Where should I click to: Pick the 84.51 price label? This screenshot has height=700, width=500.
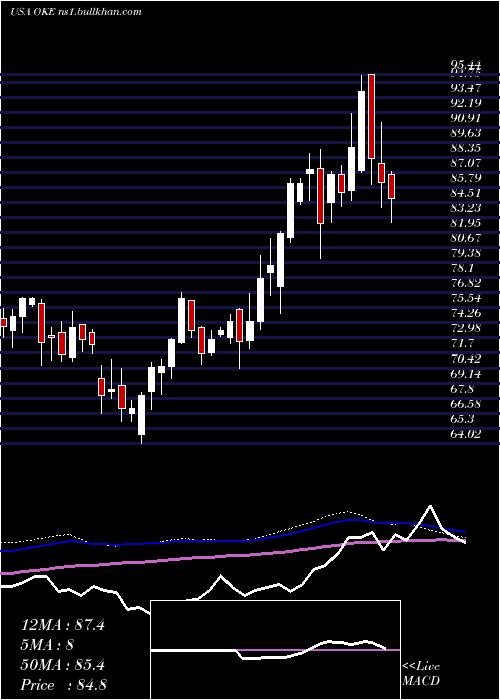tap(466, 193)
